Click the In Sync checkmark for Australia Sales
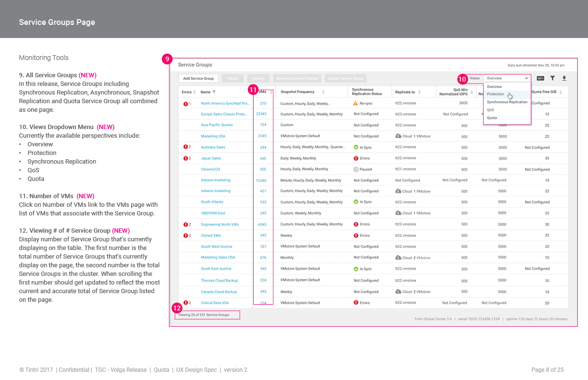 pyautogui.click(x=356, y=147)
